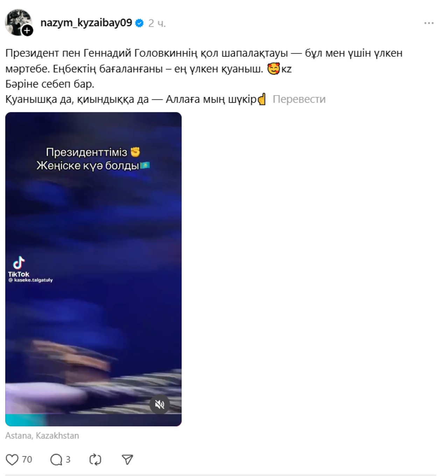Open the three-dot more options menu

(429, 23)
